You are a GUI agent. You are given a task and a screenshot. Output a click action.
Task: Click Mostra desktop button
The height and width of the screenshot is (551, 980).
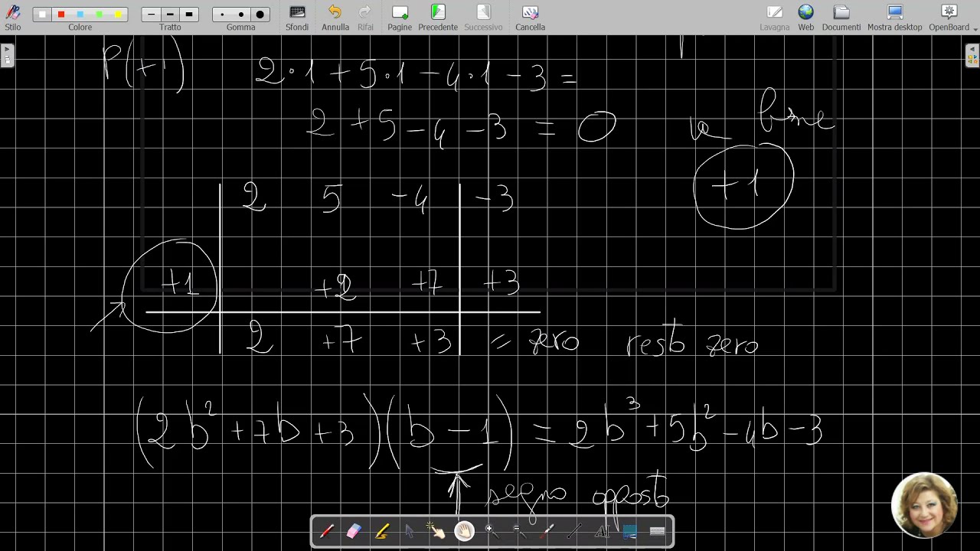coord(895,17)
